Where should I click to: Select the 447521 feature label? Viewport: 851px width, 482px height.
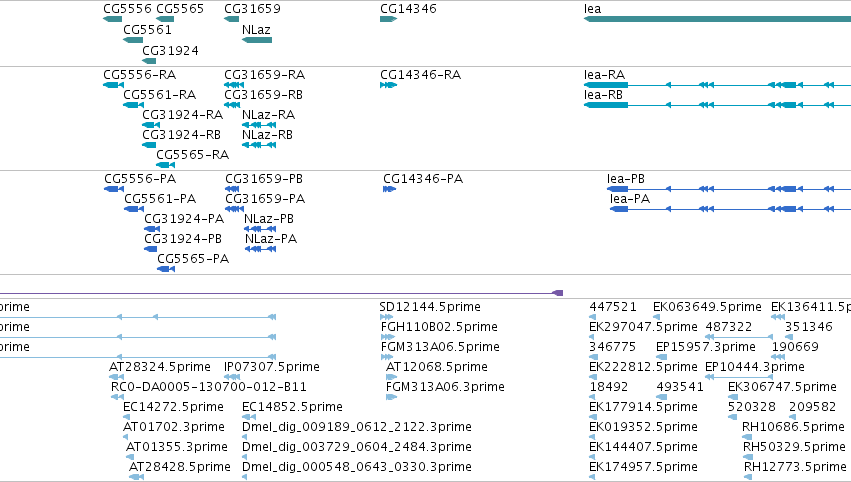pyautogui.click(x=613, y=307)
